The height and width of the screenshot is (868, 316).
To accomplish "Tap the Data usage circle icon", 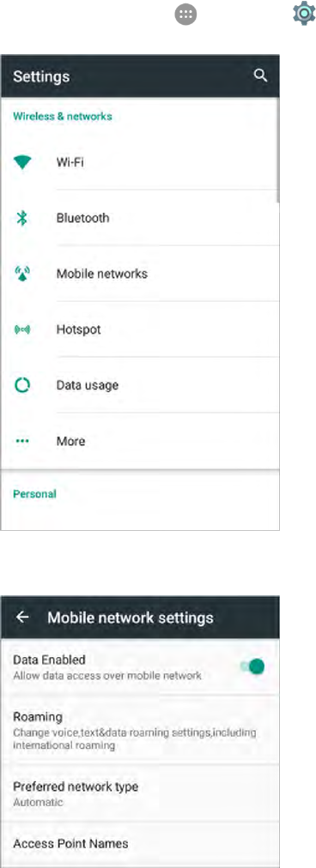I will coord(22,385).
